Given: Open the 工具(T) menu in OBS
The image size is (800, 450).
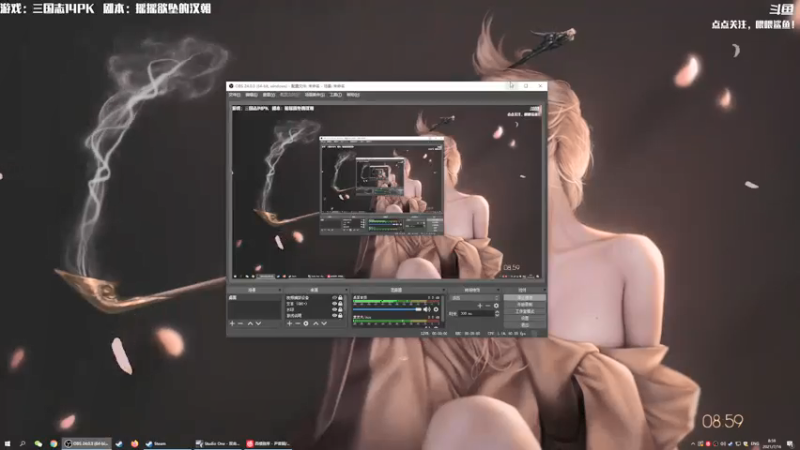Looking at the screenshot, I should [336, 95].
